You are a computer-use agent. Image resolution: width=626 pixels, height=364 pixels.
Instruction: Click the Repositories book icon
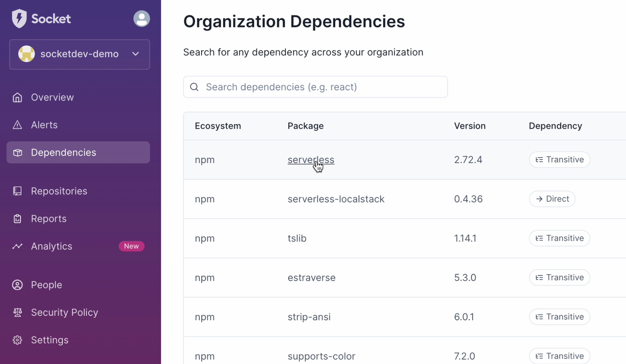click(18, 191)
